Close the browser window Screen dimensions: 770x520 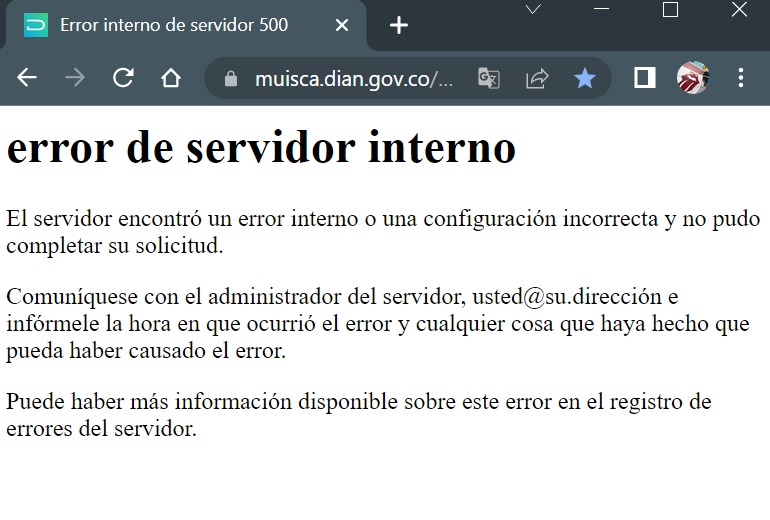[739, 9]
